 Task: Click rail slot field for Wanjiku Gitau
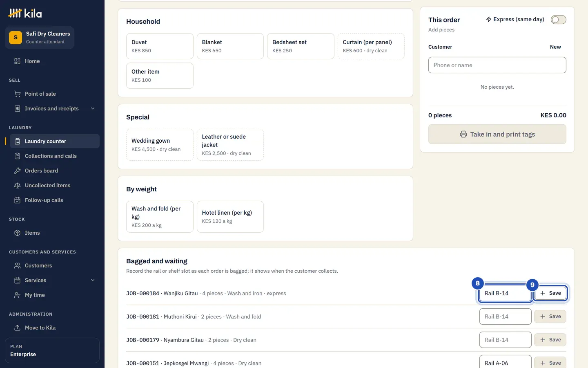[505, 293]
